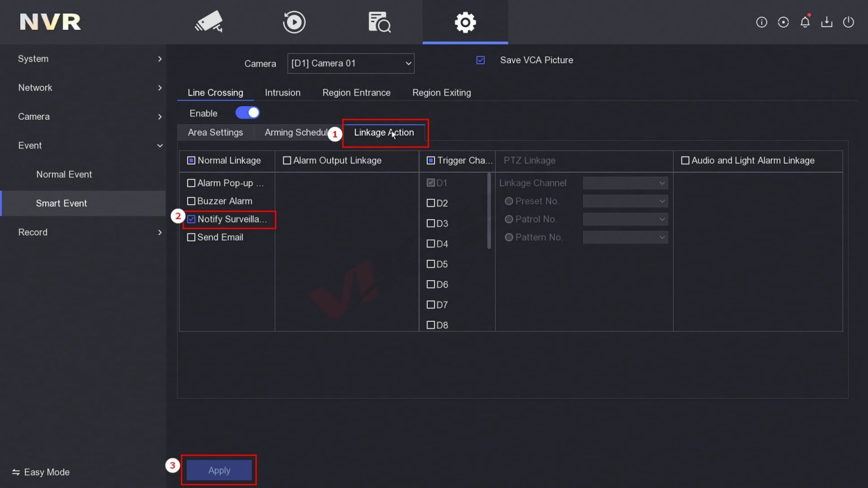The height and width of the screenshot is (488, 868).
Task: Click the export download icon
Action: 827,22
